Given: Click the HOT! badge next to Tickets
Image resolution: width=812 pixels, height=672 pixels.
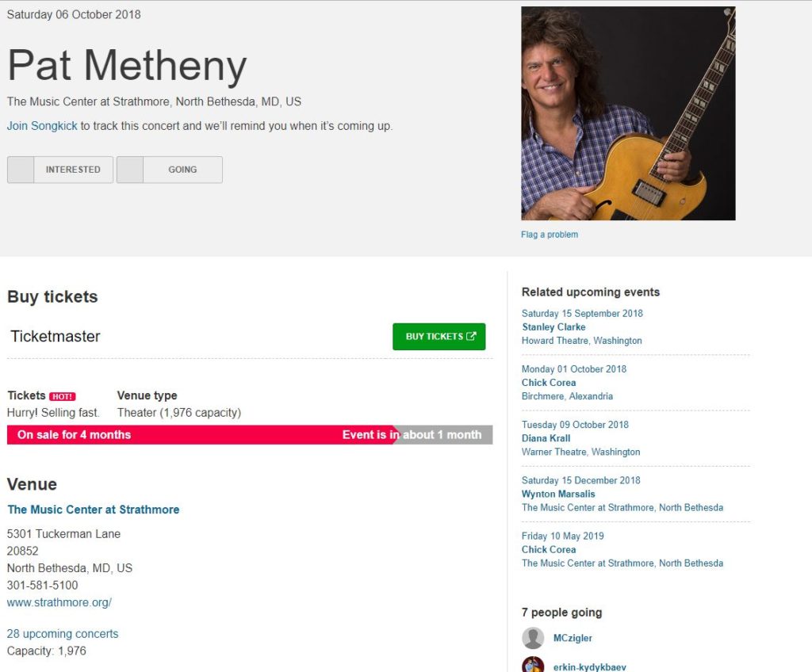Looking at the screenshot, I should click(64, 395).
